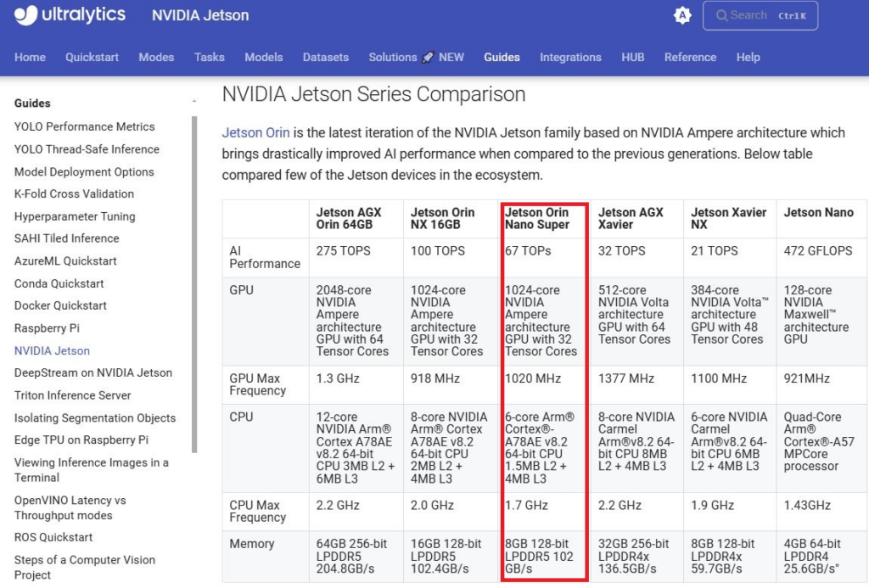Go to the Integrations tab
Image resolution: width=869 pixels, height=588 pixels.
tap(570, 57)
